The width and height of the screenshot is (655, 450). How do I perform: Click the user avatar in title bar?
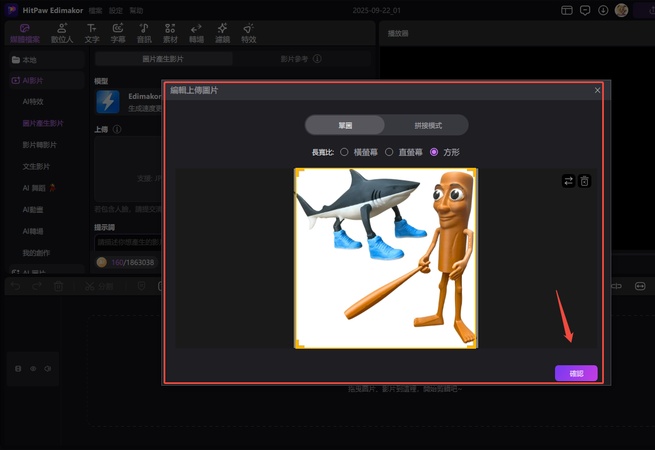[621, 10]
